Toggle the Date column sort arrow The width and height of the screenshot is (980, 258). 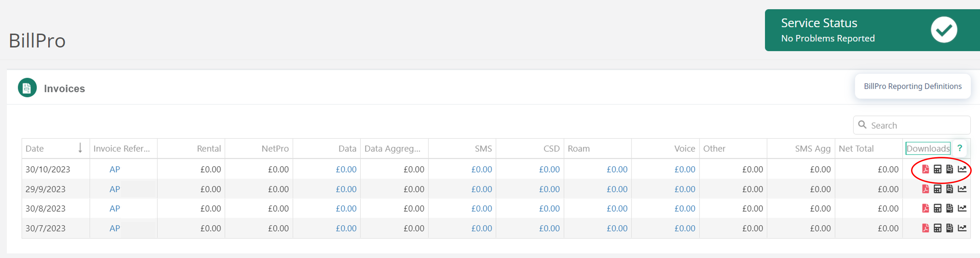click(x=80, y=148)
